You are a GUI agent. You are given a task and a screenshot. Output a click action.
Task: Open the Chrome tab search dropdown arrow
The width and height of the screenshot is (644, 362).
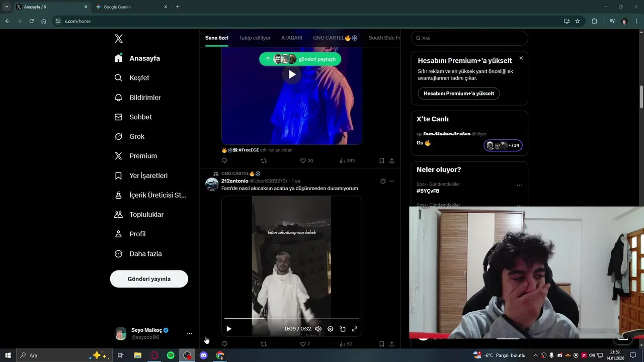point(7,7)
